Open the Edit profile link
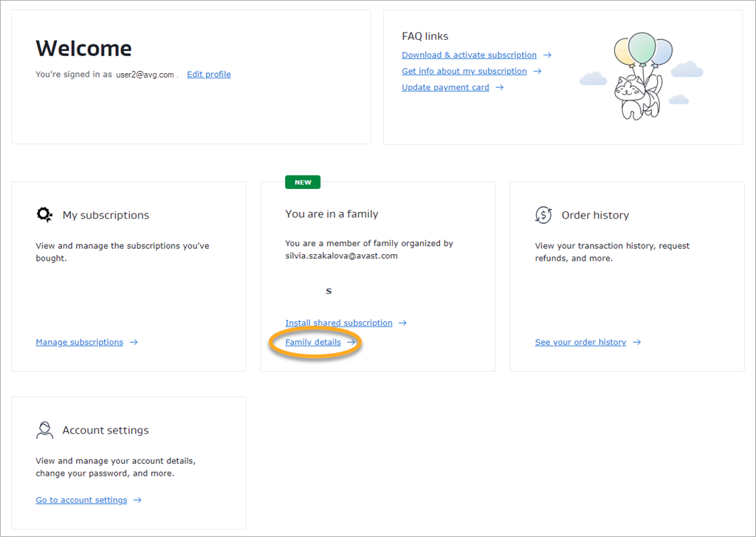The image size is (756, 537). pos(209,75)
